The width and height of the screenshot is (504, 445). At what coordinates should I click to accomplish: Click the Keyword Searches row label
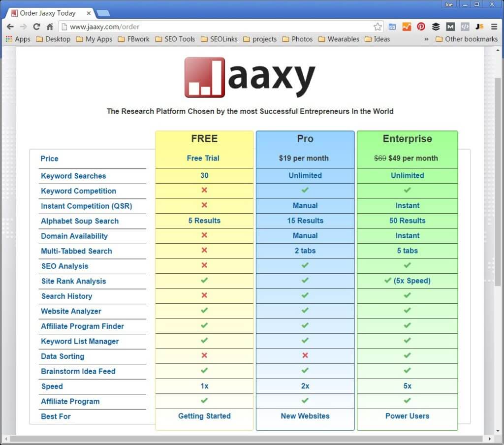74,176
